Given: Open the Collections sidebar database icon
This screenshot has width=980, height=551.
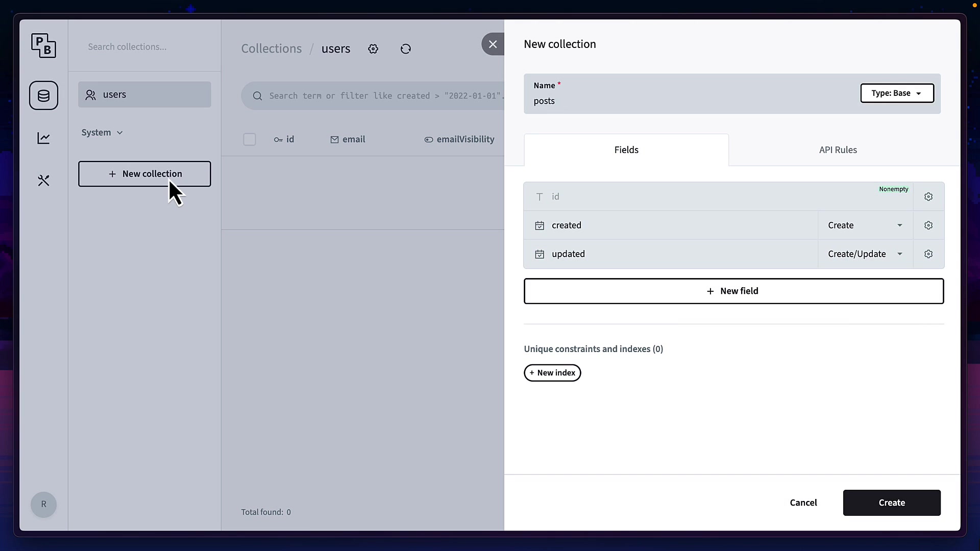Looking at the screenshot, I should click(43, 95).
